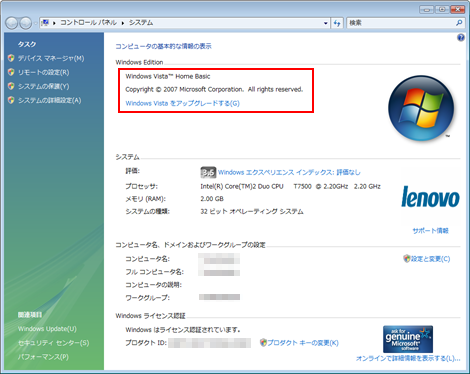The image size is (470, 374).
Task: Click shield icon beside システムの保護
Action: pyautogui.click(x=11, y=86)
